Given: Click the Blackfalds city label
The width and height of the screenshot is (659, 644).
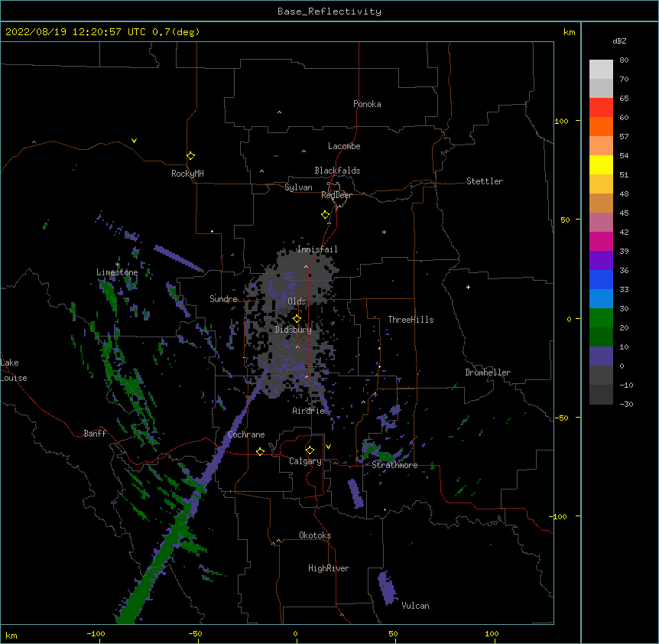Looking at the screenshot, I should 337,171.
